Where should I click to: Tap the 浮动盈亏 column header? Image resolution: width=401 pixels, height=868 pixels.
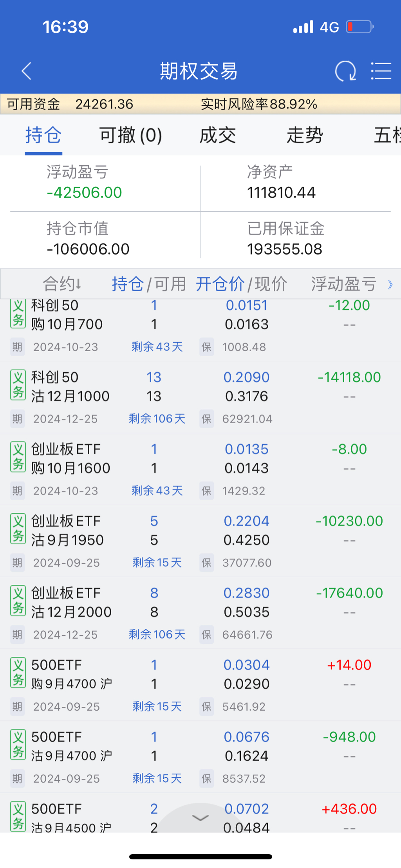point(343,284)
